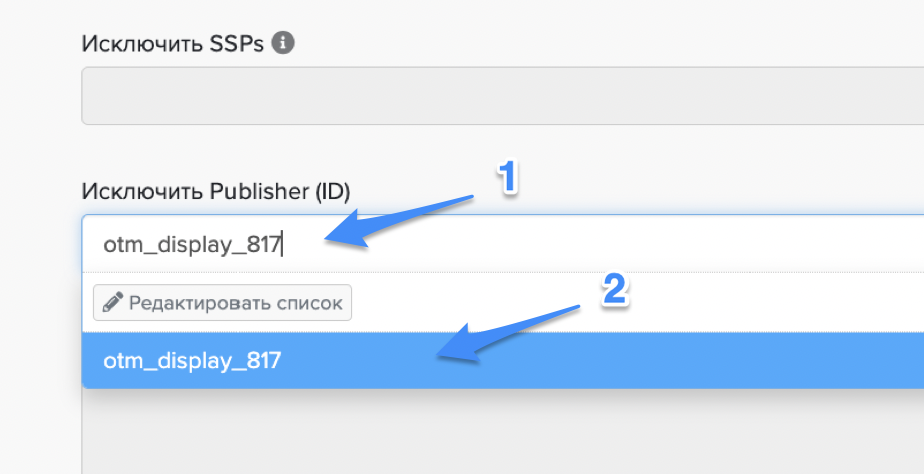Screen dimensions: 924x474
Task: Click empty space inside the blue suggestion row
Action: coord(700,361)
